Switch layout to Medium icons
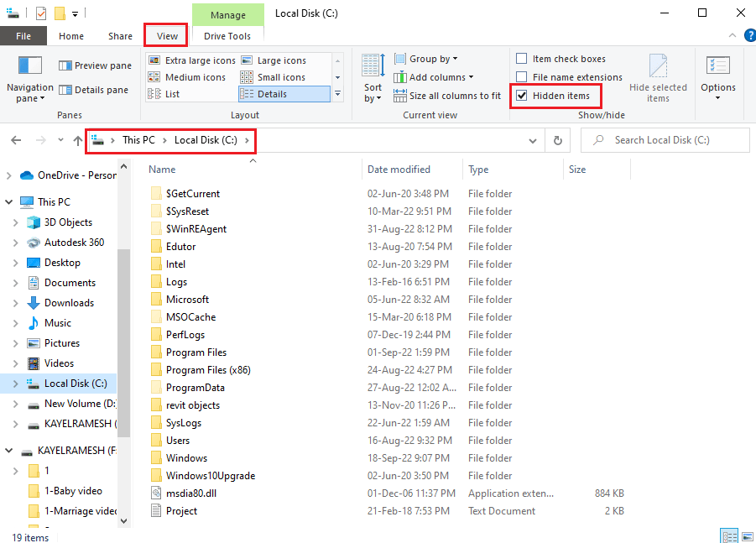The height and width of the screenshot is (543, 756). [186, 77]
